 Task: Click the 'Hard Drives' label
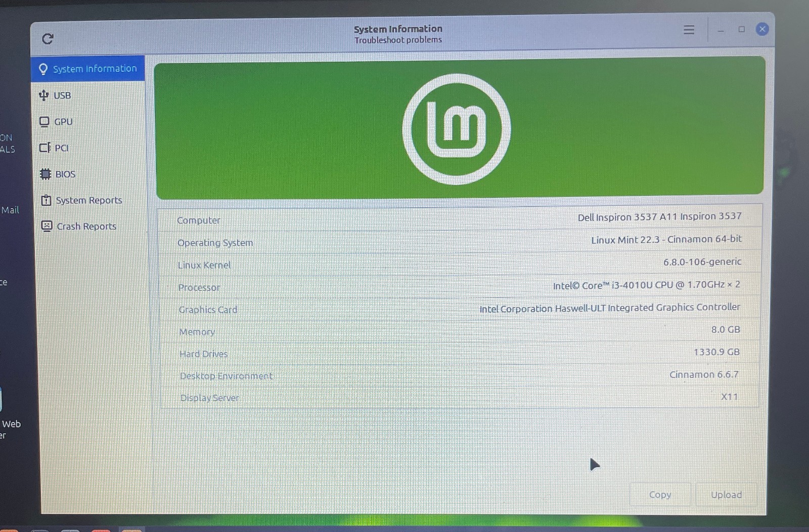click(203, 354)
